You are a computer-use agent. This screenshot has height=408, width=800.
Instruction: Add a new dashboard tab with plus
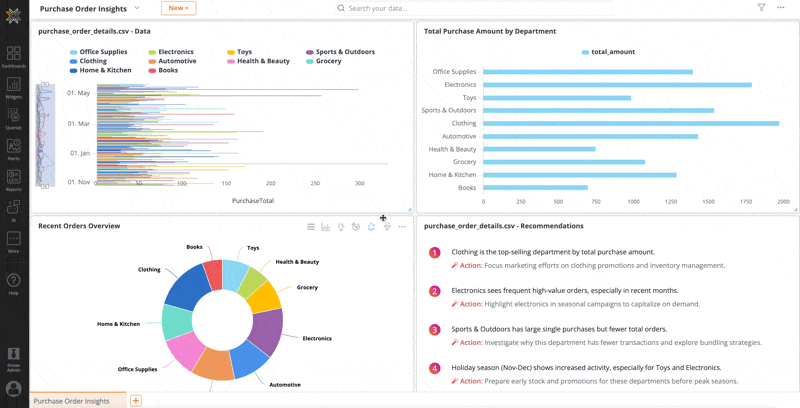click(136, 401)
